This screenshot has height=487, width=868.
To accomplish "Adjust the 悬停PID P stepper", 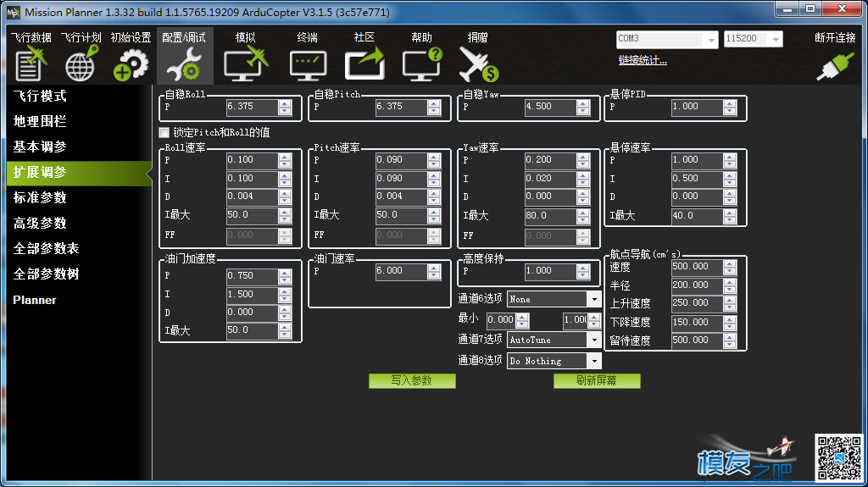I will coord(730,107).
